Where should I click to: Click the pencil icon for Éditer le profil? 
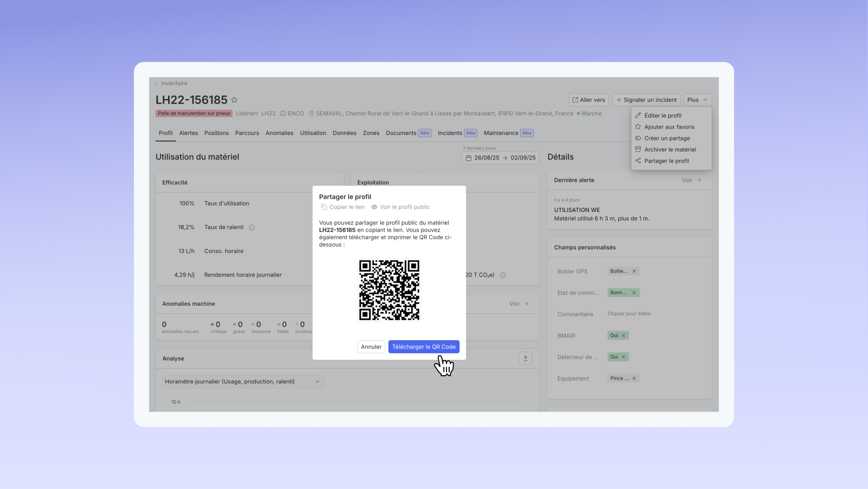638,115
